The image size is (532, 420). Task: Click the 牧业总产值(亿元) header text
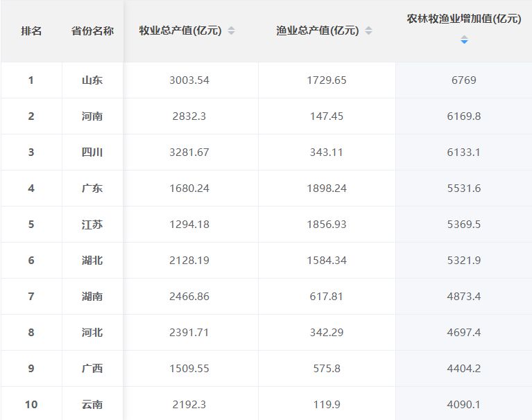tap(180, 30)
